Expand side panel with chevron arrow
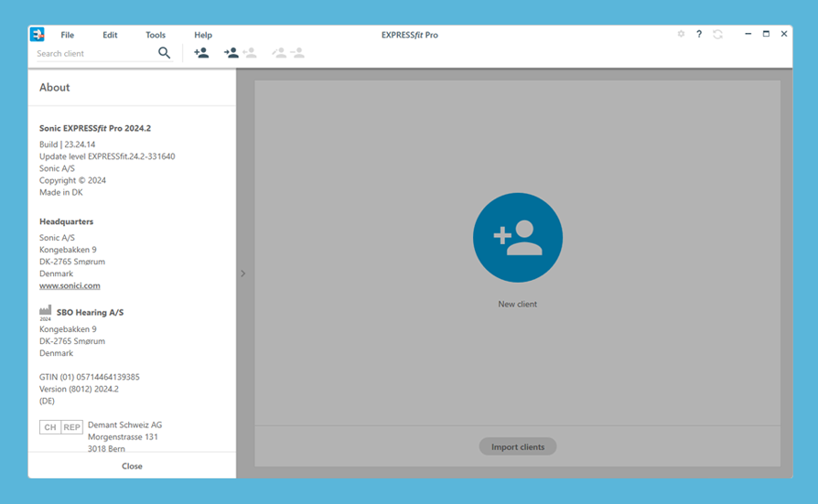818x504 pixels. point(243,273)
